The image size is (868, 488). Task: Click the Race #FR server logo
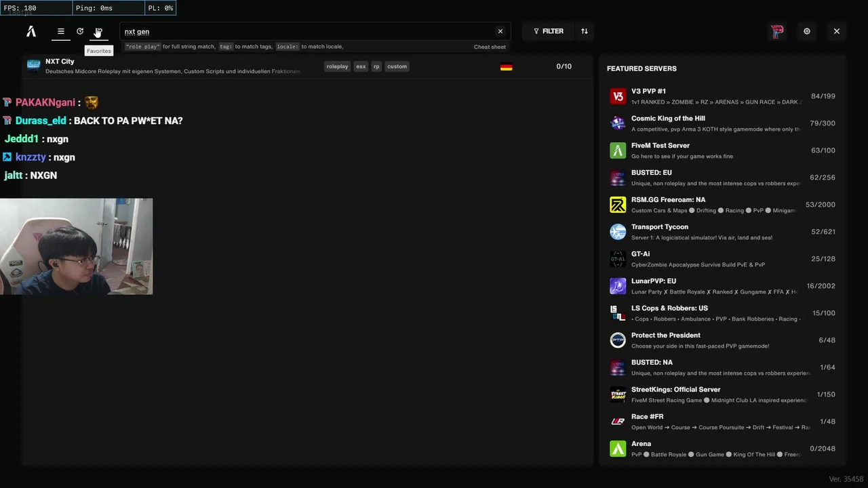pyautogui.click(x=618, y=422)
